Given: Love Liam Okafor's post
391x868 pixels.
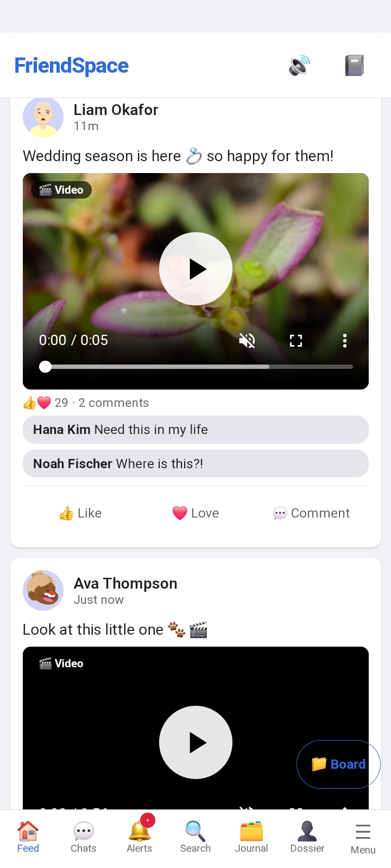Looking at the screenshot, I should pos(195,513).
